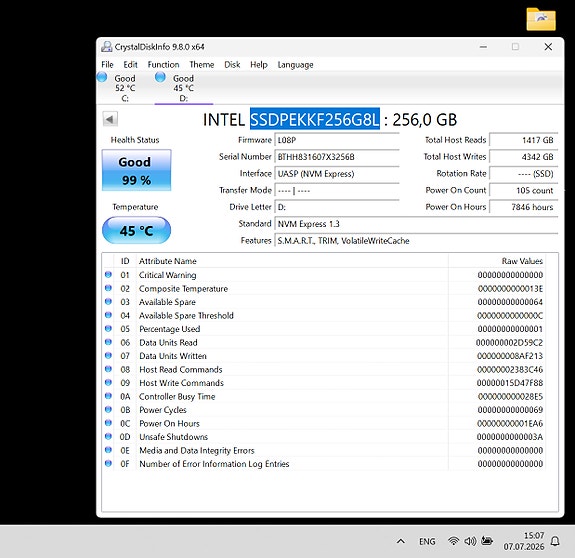Click the ID column header
575x558 pixels.
coord(125,261)
